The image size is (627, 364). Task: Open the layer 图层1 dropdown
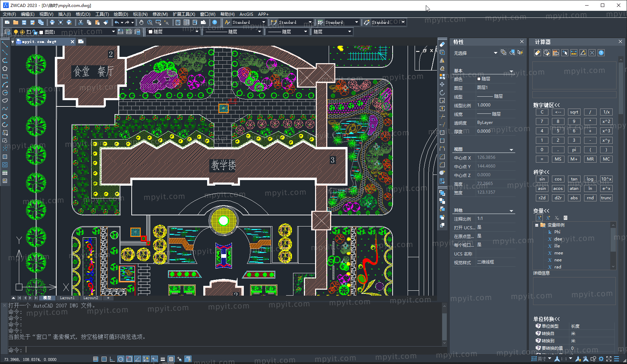click(x=113, y=32)
